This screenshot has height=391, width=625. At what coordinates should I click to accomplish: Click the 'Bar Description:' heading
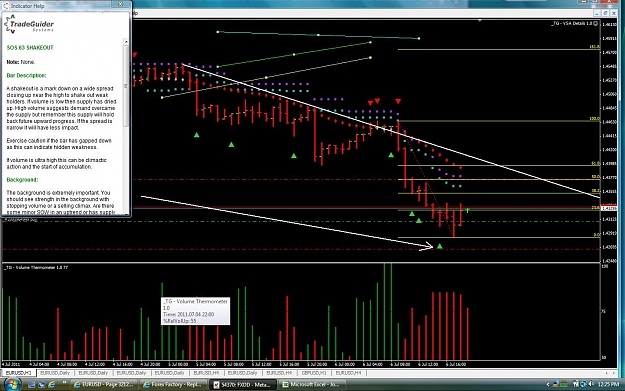coord(26,75)
